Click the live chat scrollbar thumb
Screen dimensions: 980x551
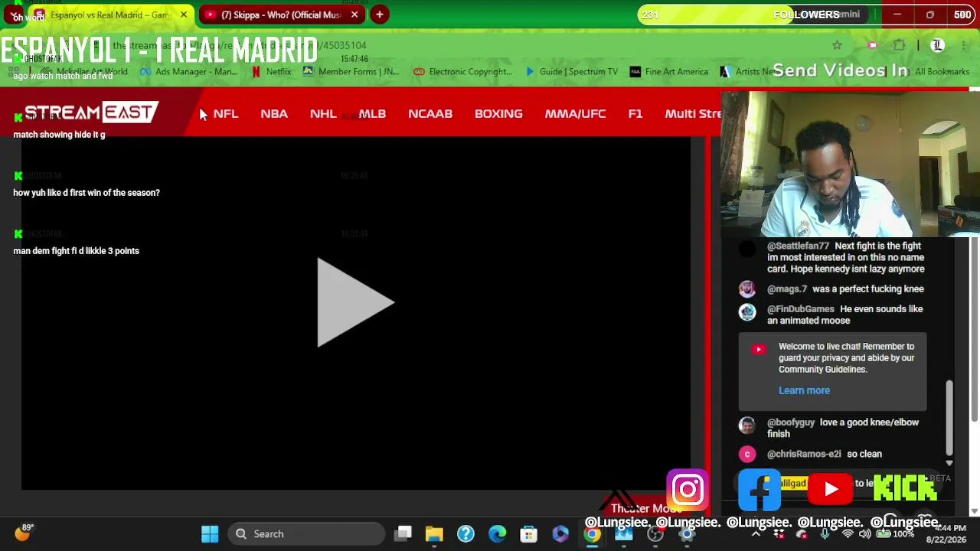(949, 416)
